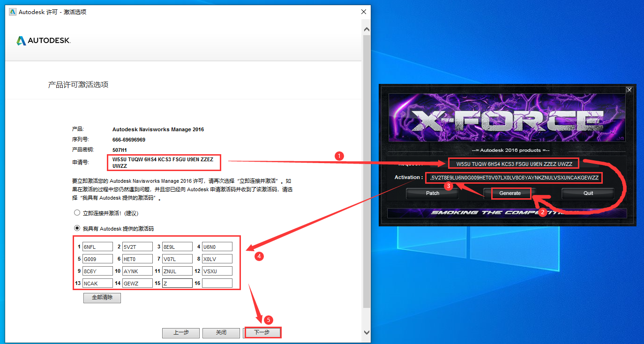The image size is (644, 344).
Task: Click the Patch button in X-Force window
Action: click(433, 193)
